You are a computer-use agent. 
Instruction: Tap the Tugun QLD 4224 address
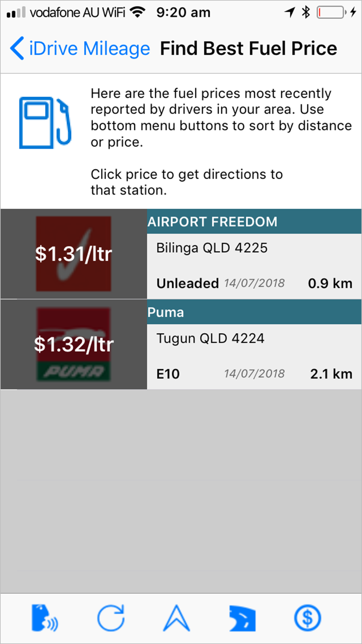click(210, 339)
